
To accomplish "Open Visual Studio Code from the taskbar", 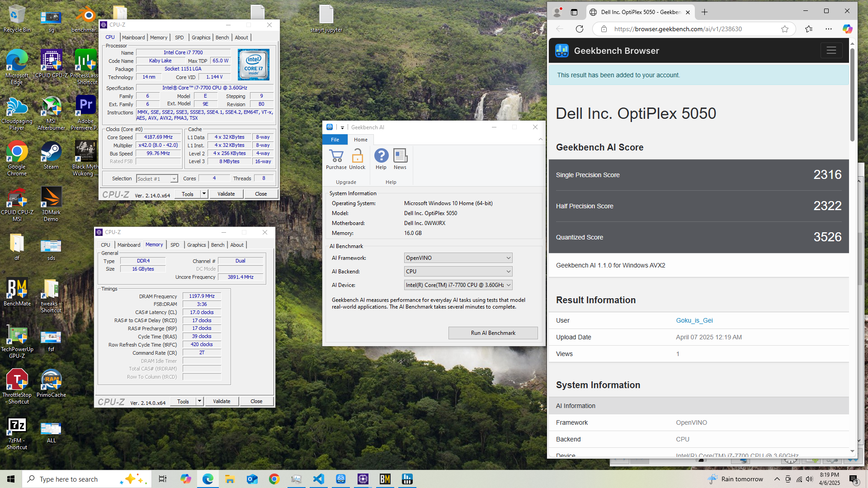I will pos(319,479).
